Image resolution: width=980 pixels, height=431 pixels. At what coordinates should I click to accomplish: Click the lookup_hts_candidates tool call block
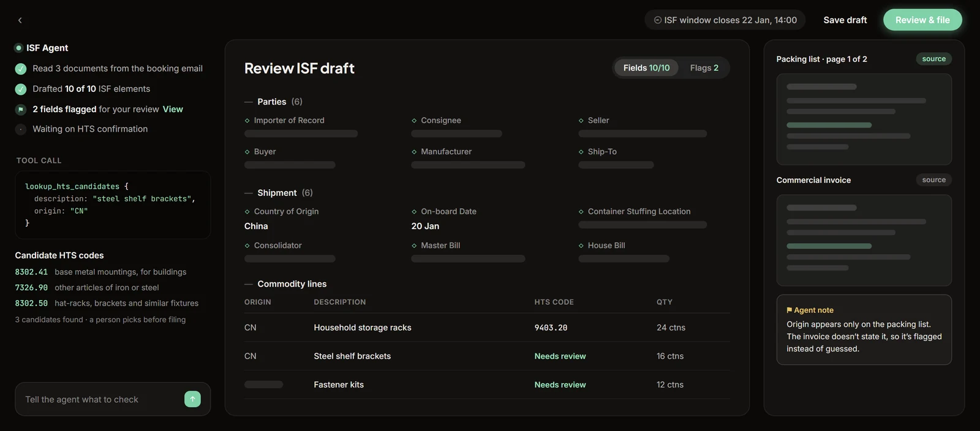click(113, 204)
